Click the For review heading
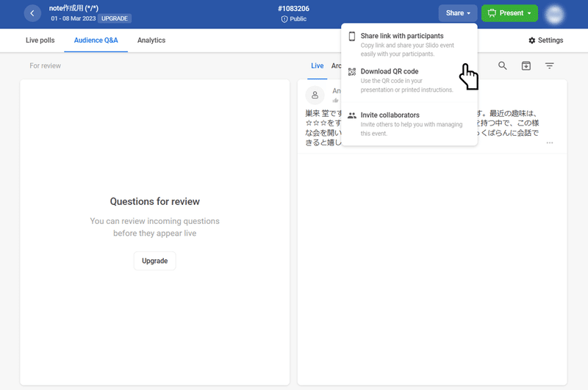The width and height of the screenshot is (588, 390). pos(45,66)
